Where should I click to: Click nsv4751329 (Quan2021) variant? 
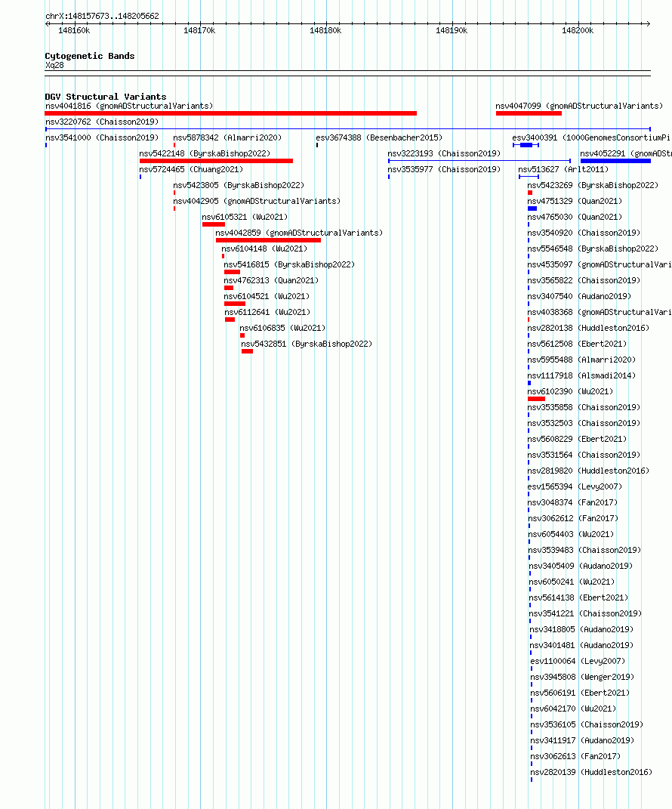pos(575,201)
